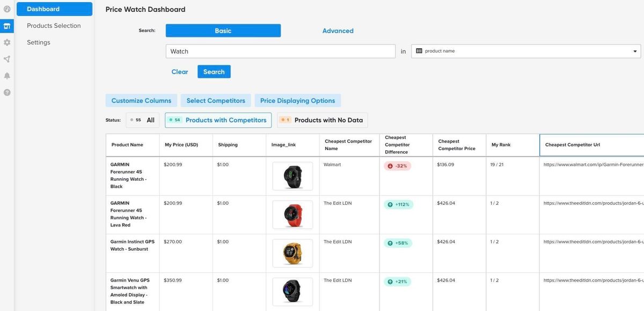
Task: Open Select Competitors
Action: 216,101
